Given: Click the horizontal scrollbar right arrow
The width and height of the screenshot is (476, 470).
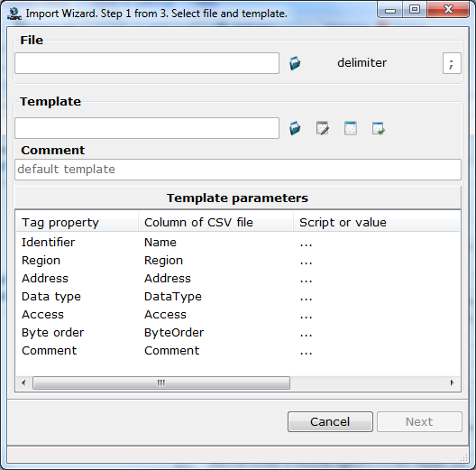Looking at the screenshot, I should point(453,382).
